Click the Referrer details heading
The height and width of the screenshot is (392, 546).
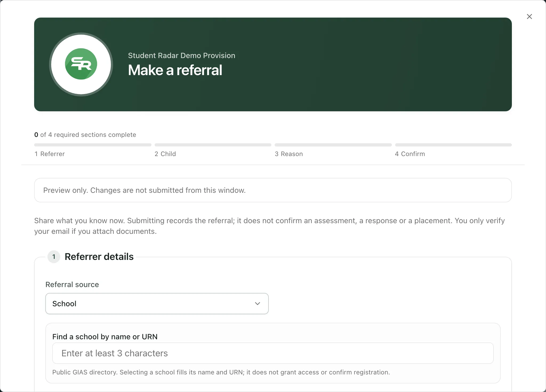[x=99, y=257]
